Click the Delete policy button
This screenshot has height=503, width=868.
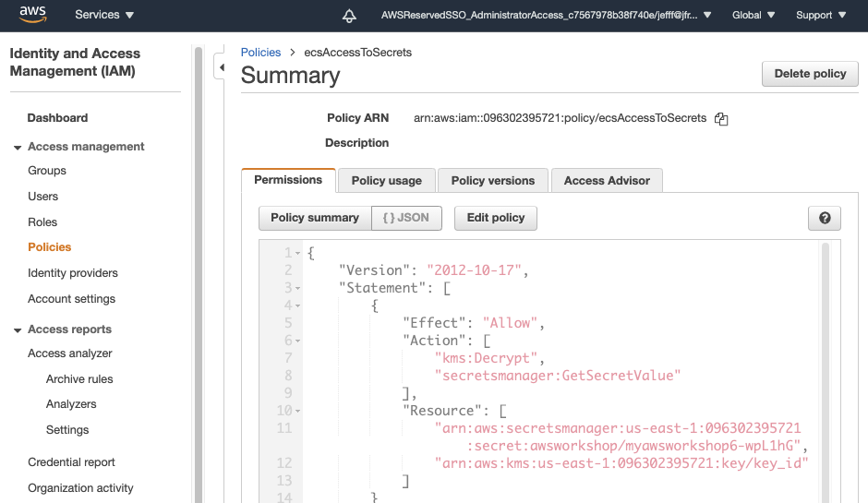click(x=810, y=74)
